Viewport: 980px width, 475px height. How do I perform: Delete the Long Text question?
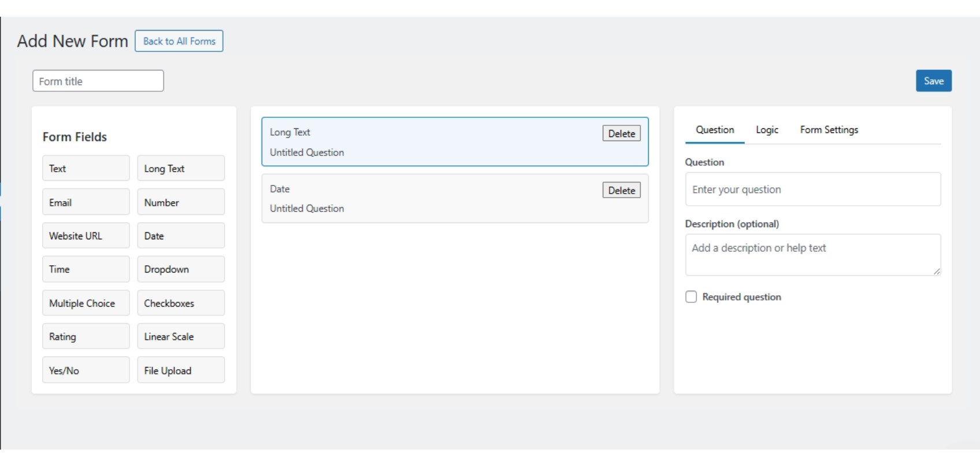(621, 133)
